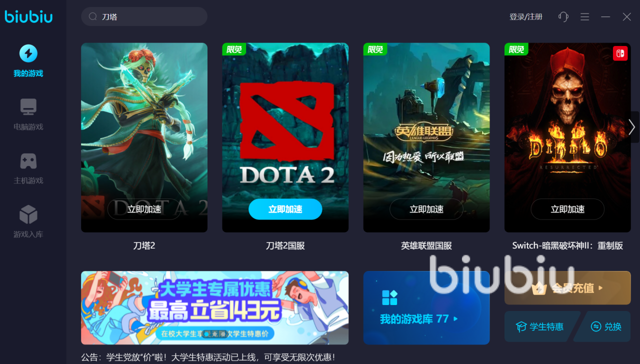Open the 兑换 tab

click(x=605, y=326)
